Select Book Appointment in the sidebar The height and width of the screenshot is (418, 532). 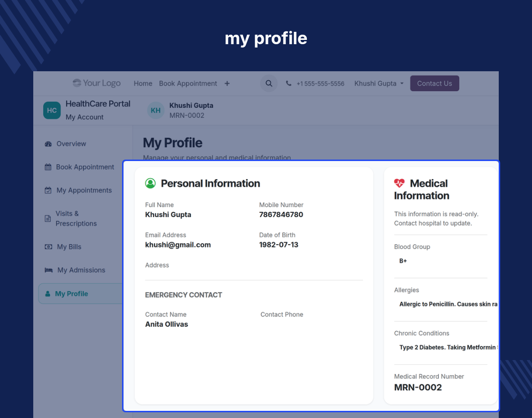(85, 167)
